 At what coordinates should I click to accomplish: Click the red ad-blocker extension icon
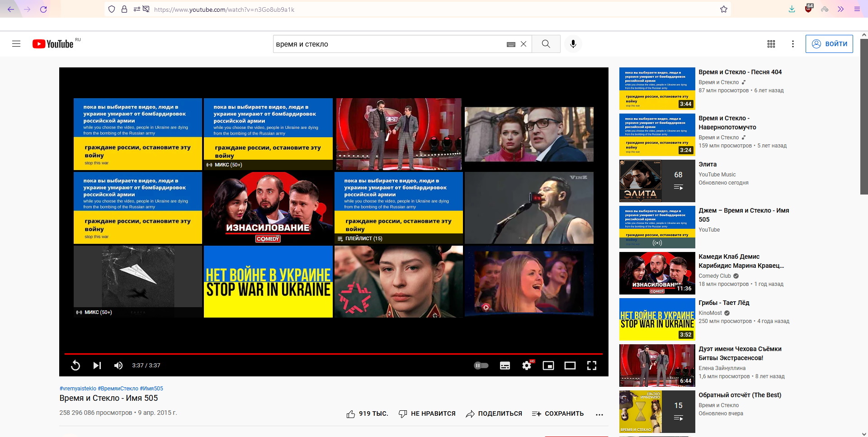(x=809, y=9)
